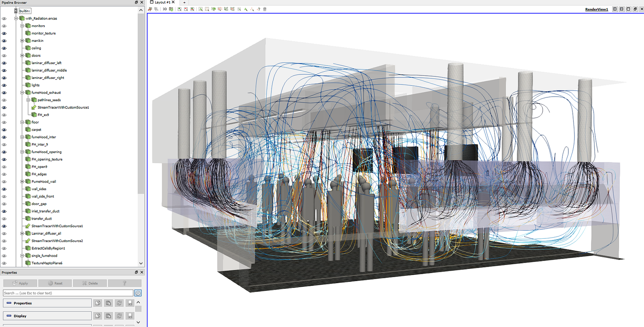Click the RenderView1 label link
Screen dimensions: 644x327
[597, 9]
